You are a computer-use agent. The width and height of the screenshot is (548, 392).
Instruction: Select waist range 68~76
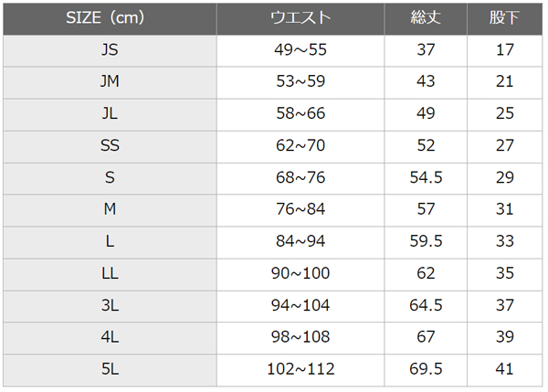(x=300, y=178)
